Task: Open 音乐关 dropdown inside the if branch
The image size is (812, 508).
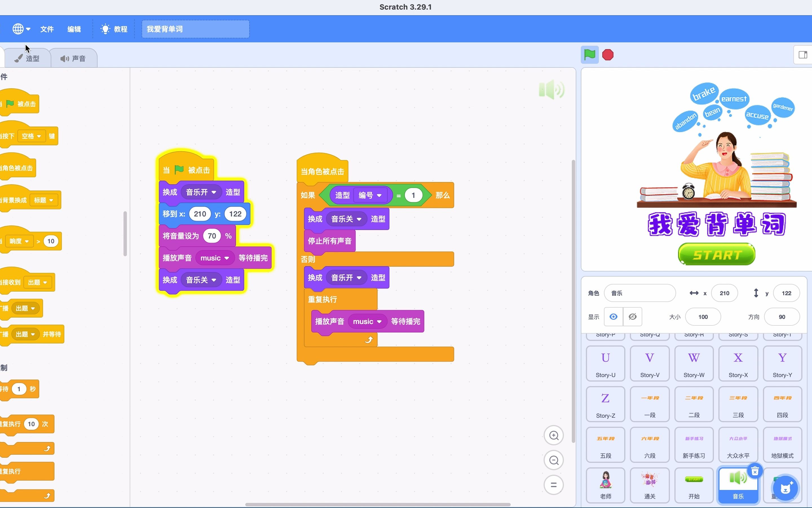Action: [x=346, y=219]
